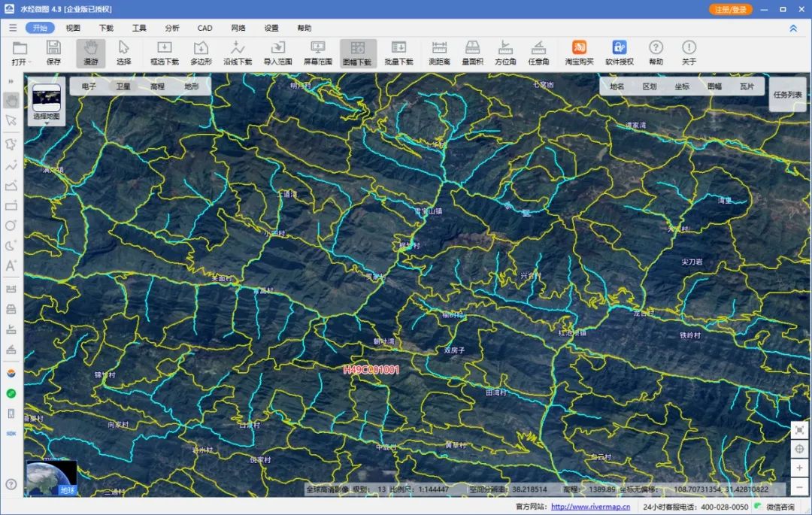The width and height of the screenshot is (812, 515).
Task: Select 方位角 azimuth tool
Action: pyautogui.click(x=505, y=53)
